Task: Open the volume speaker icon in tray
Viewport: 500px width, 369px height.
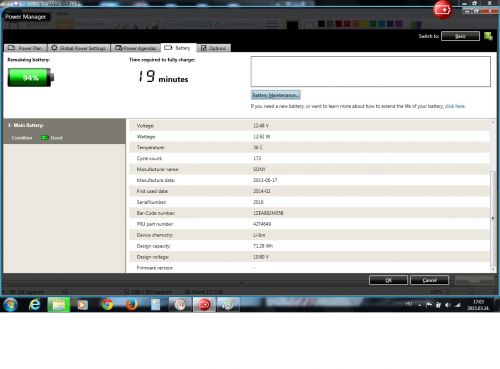Action: pyautogui.click(x=448, y=305)
